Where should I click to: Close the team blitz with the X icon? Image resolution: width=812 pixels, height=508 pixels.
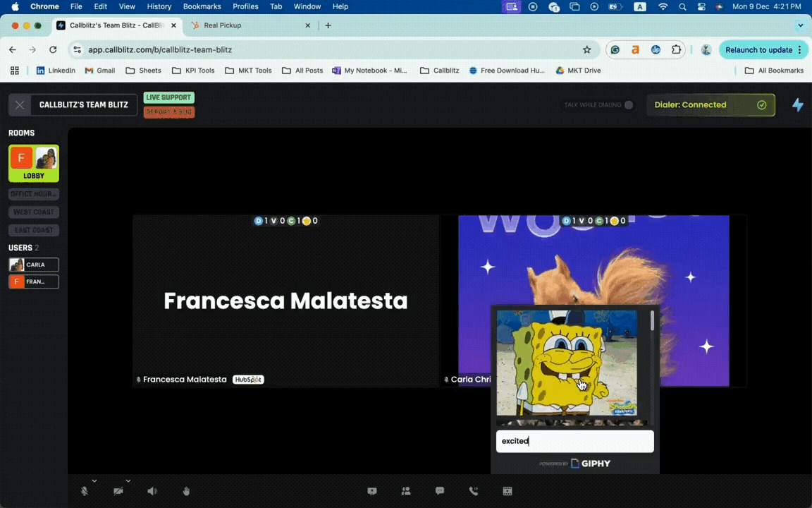[20, 104]
